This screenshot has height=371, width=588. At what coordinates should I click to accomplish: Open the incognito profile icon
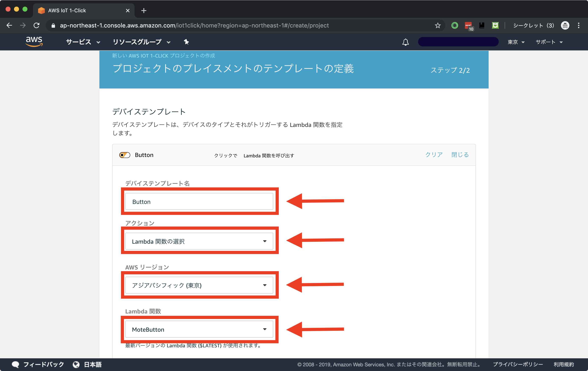(565, 25)
